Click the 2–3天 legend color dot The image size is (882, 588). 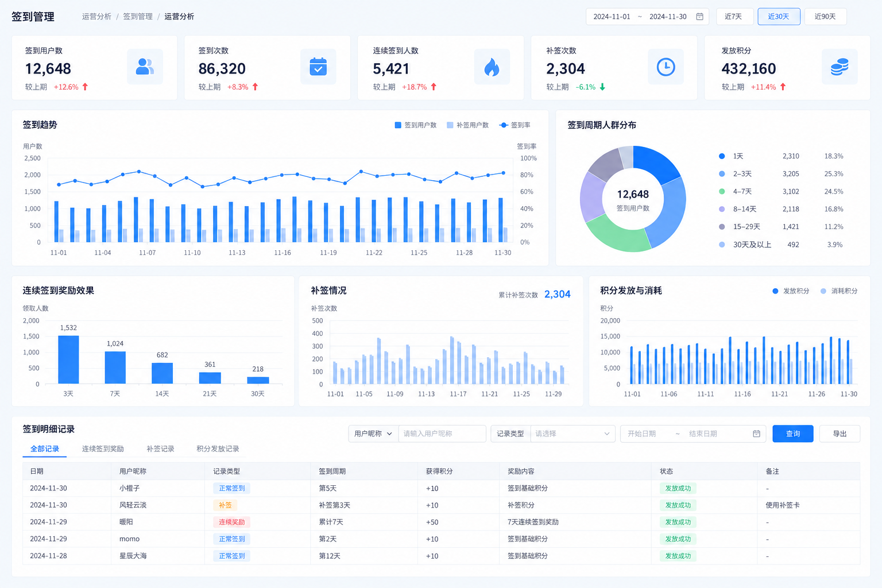(x=722, y=174)
